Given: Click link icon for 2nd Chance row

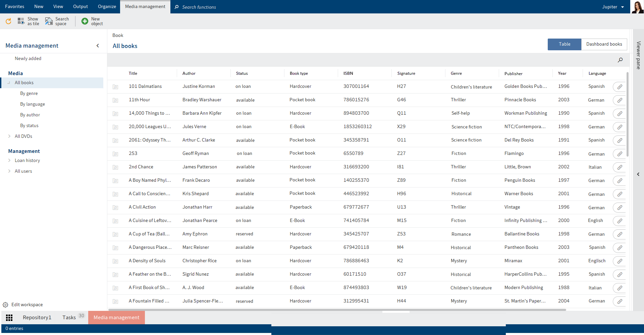Looking at the screenshot, I should (x=620, y=167).
